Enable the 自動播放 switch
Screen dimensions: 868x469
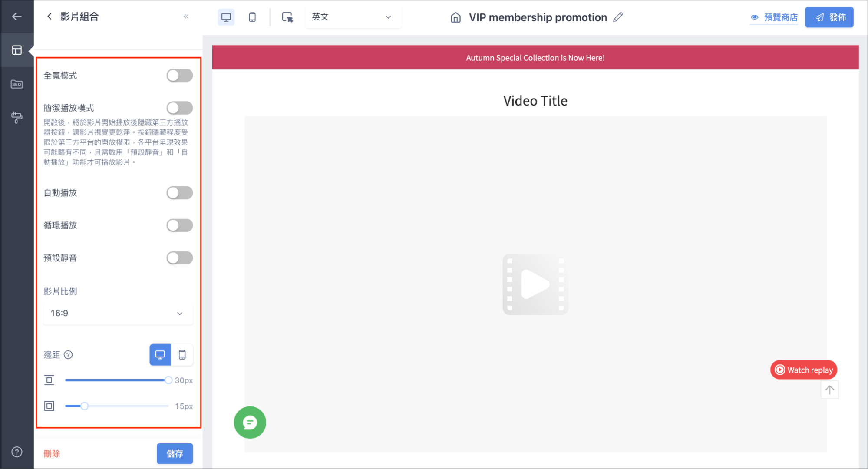click(179, 193)
